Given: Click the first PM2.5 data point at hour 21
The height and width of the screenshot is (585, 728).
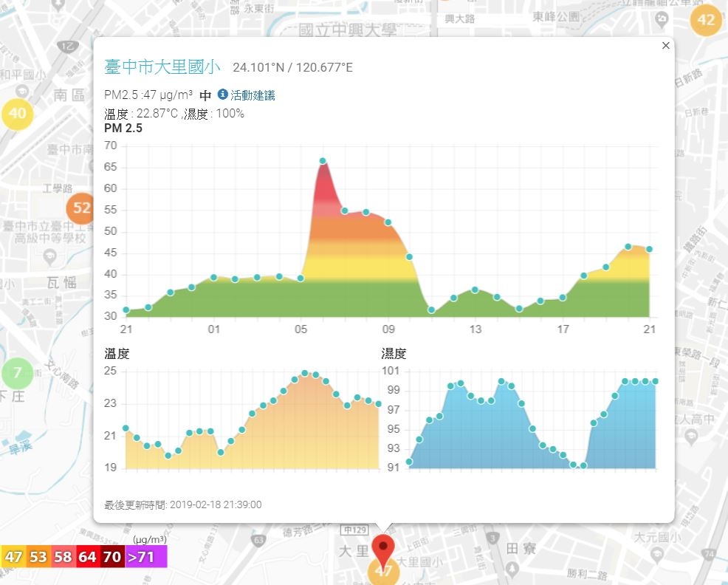Looking at the screenshot, I should click(x=126, y=310).
